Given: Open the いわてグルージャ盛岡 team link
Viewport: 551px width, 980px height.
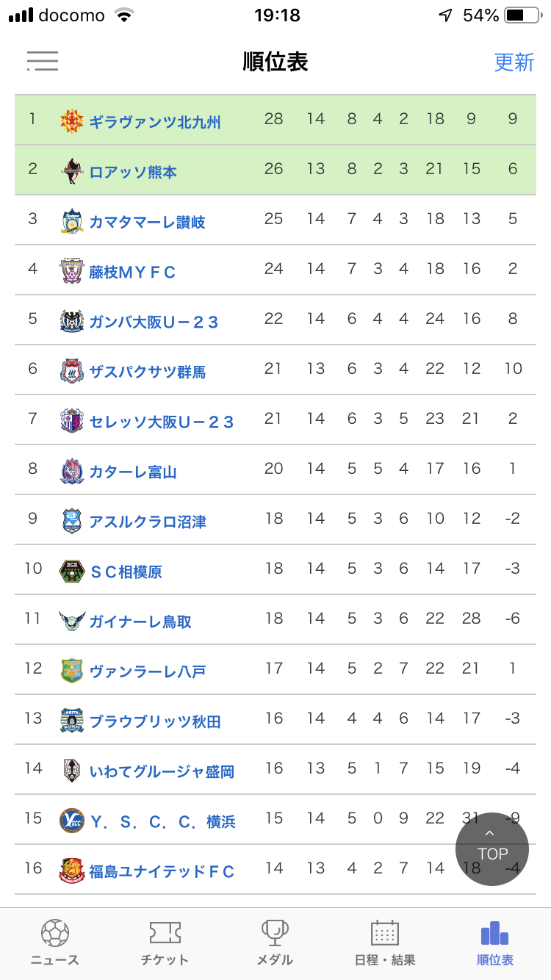Looking at the screenshot, I should tap(162, 771).
